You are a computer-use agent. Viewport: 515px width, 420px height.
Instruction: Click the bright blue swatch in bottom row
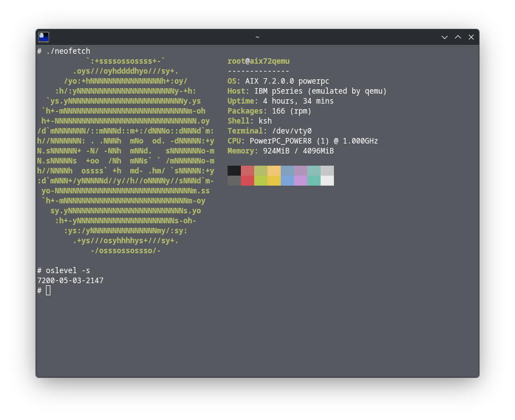(x=287, y=181)
